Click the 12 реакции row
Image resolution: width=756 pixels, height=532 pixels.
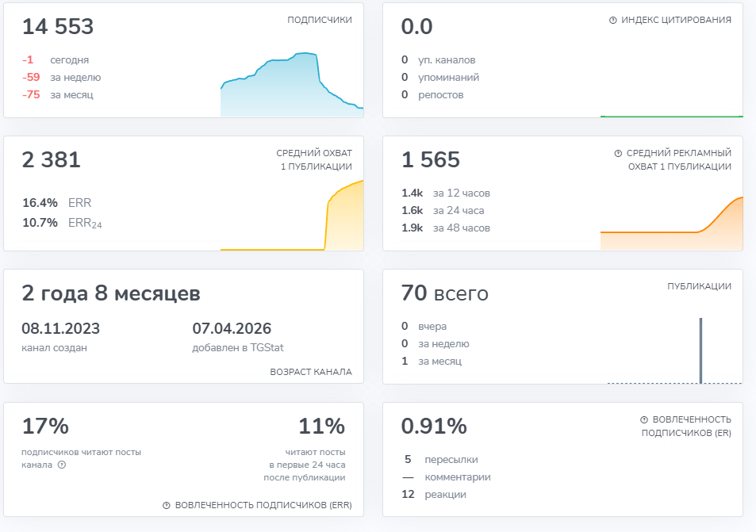click(x=434, y=495)
